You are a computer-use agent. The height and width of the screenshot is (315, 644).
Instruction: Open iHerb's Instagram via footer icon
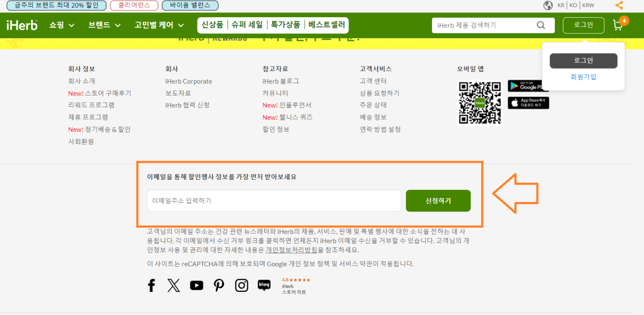click(241, 285)
